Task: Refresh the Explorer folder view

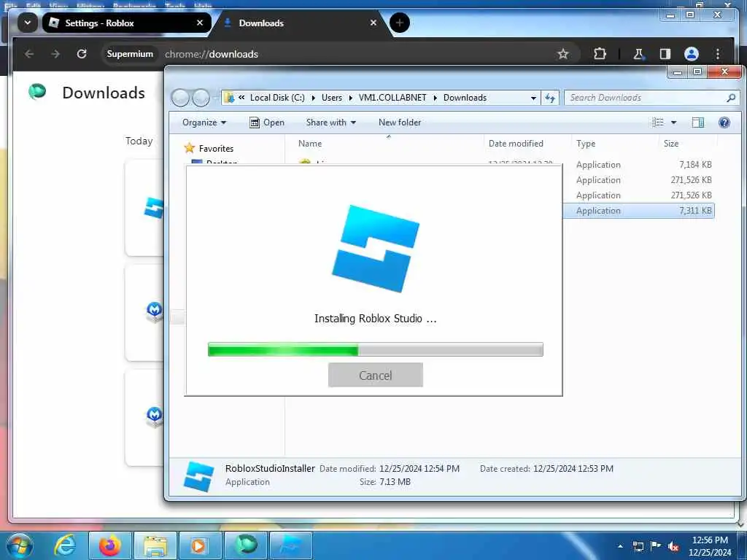Action: tap(550, 98)
